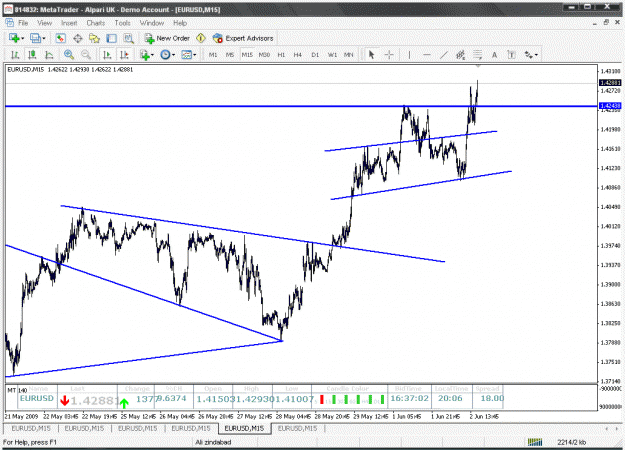Switch to Bar Chart display
The image size is (625, 450).
click(15, 55)
